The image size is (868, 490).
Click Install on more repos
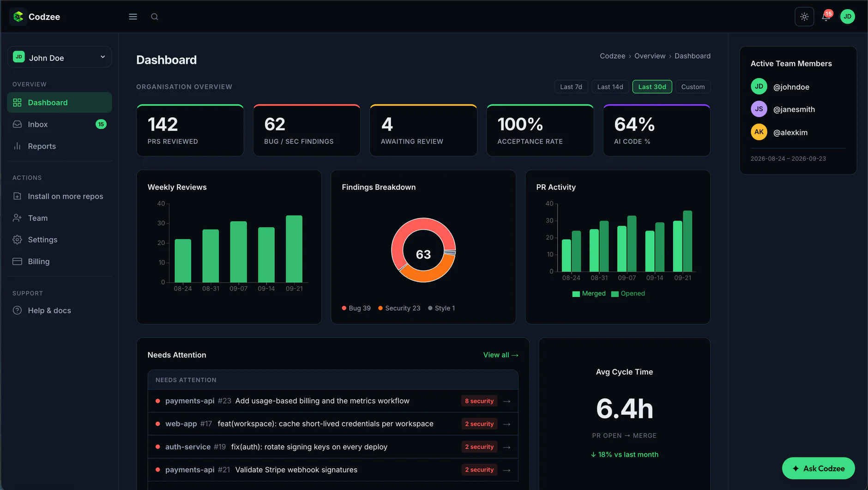[60, 196]
